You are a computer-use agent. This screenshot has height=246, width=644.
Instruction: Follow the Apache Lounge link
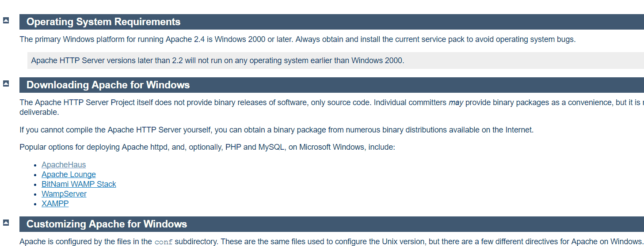pos(69,174)
